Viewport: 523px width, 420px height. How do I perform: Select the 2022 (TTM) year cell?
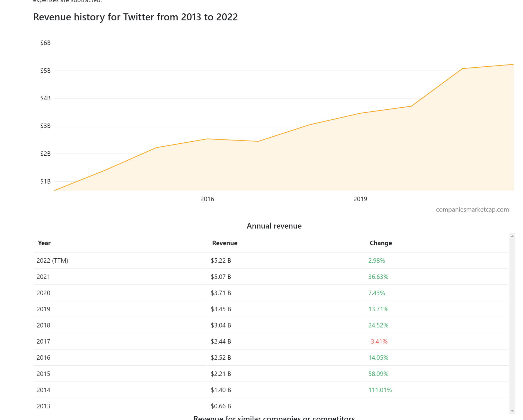point(52,261)
